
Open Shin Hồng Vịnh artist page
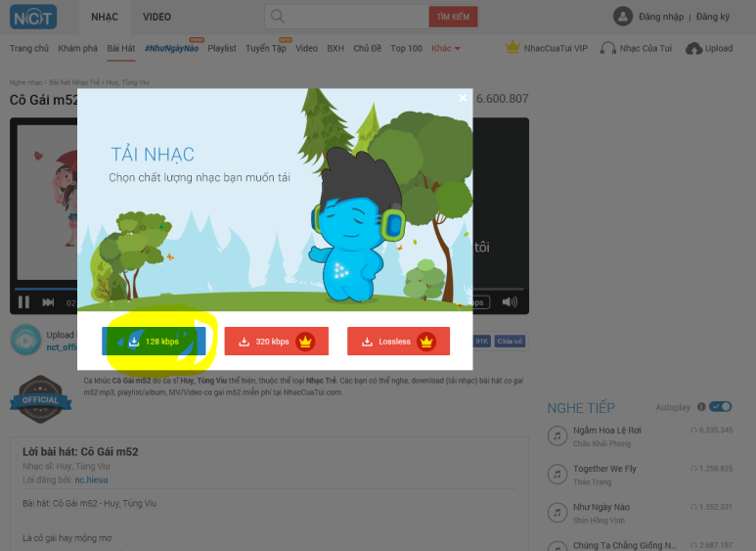tap(599, 520)
